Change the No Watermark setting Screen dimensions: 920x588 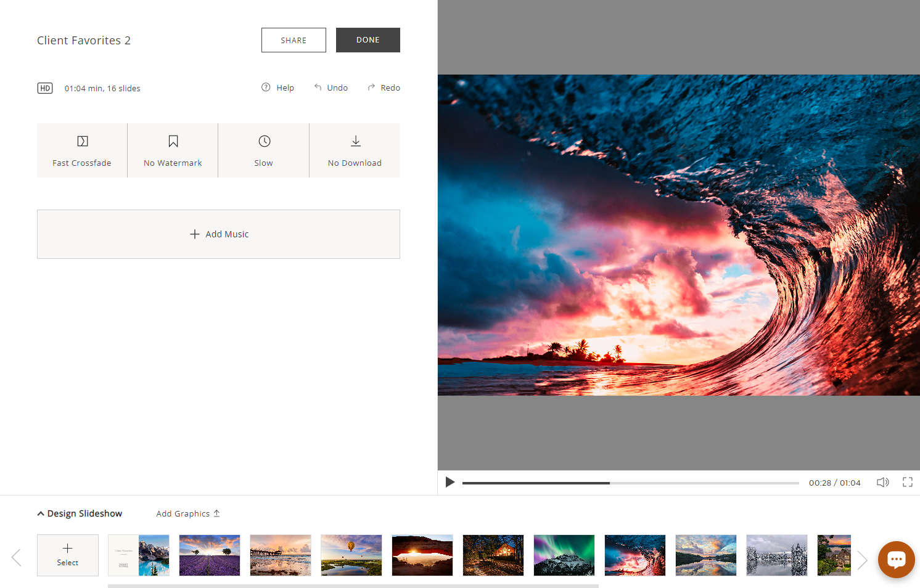[173, 150]
